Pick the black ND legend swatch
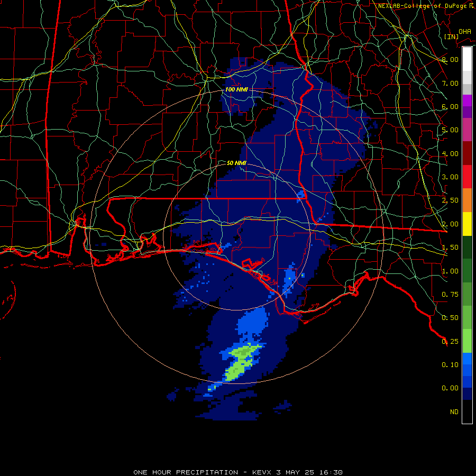The height and width of the screenshot is (476, 476). [467, 411]
